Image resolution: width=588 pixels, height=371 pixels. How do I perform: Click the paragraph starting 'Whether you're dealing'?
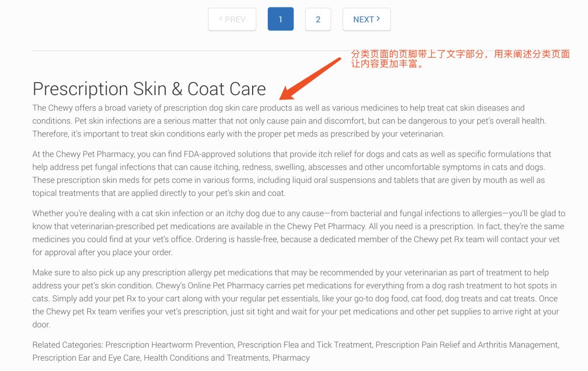pos(298,233)
